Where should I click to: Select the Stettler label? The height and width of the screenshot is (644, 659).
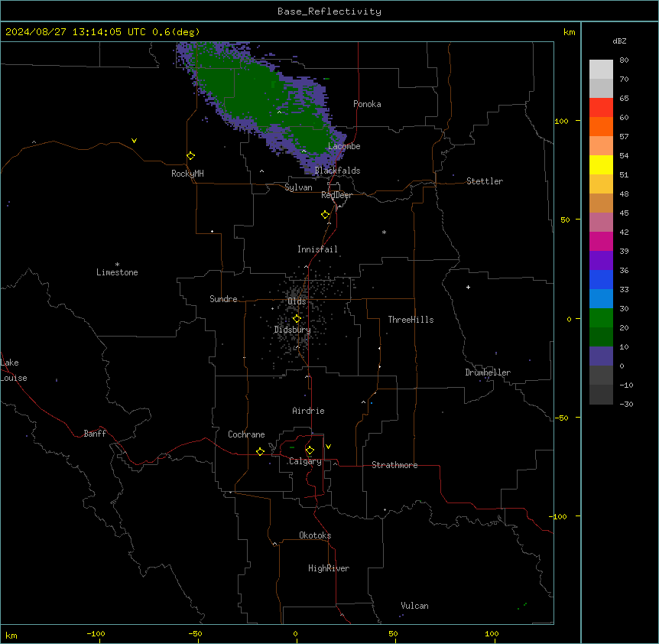tap(484, 181)
